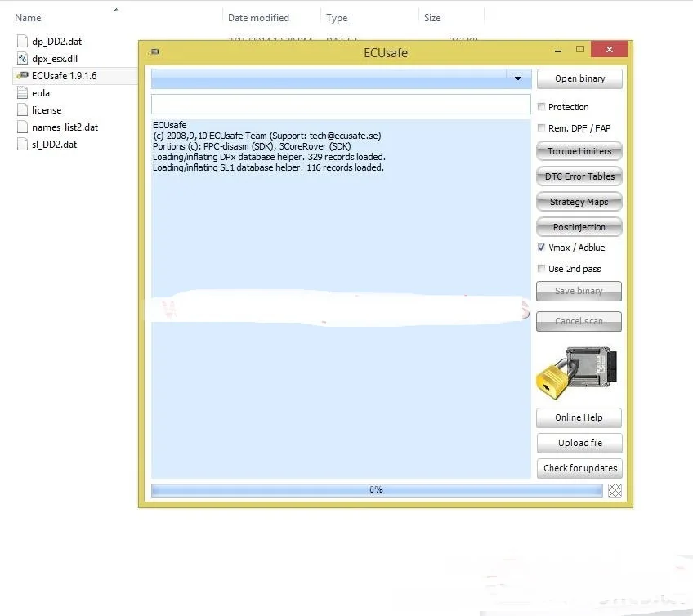Click the dp_DD2.dat file icon
The height and width of the screenshot is (616, 693).
coord(22,41)
